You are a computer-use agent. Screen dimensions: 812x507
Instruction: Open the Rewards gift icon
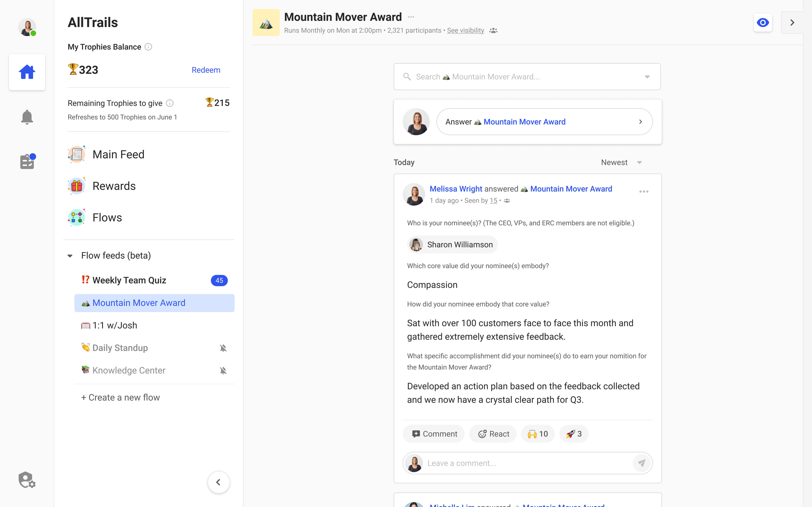(x=77, y=186)
